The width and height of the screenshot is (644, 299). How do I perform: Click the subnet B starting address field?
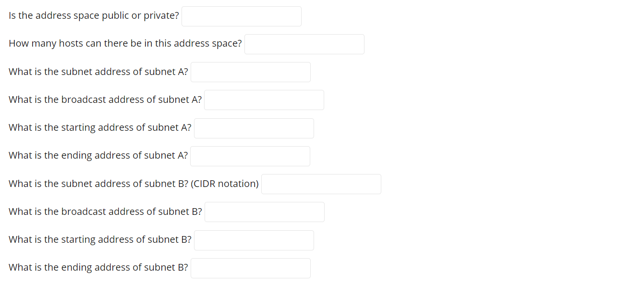254,240
